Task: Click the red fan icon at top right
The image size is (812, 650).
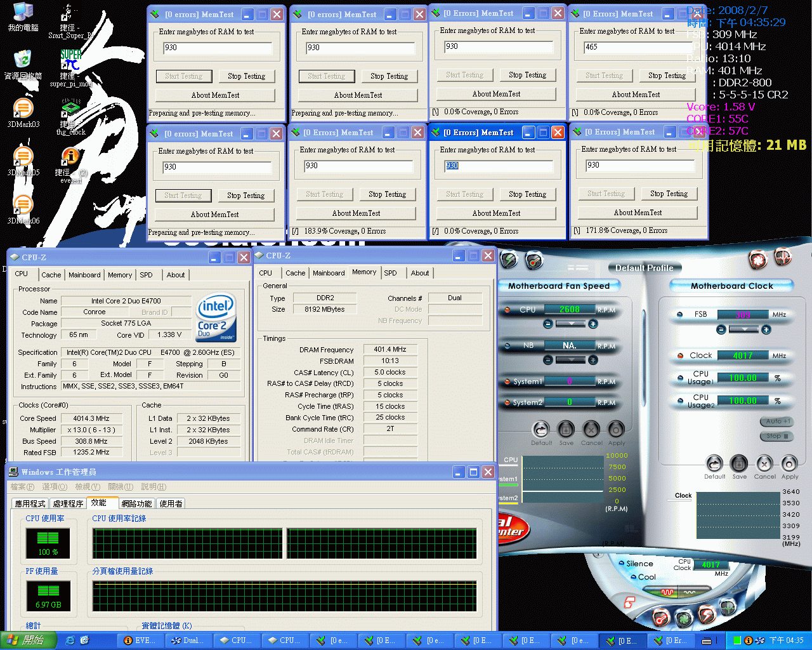Action: pos(757,260)
